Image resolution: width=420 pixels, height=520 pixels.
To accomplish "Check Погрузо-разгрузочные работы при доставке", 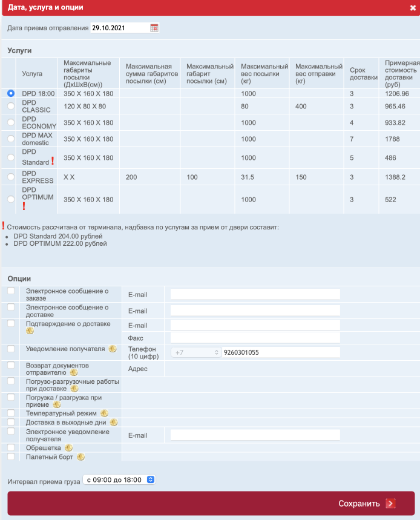I will pos(11,381).
